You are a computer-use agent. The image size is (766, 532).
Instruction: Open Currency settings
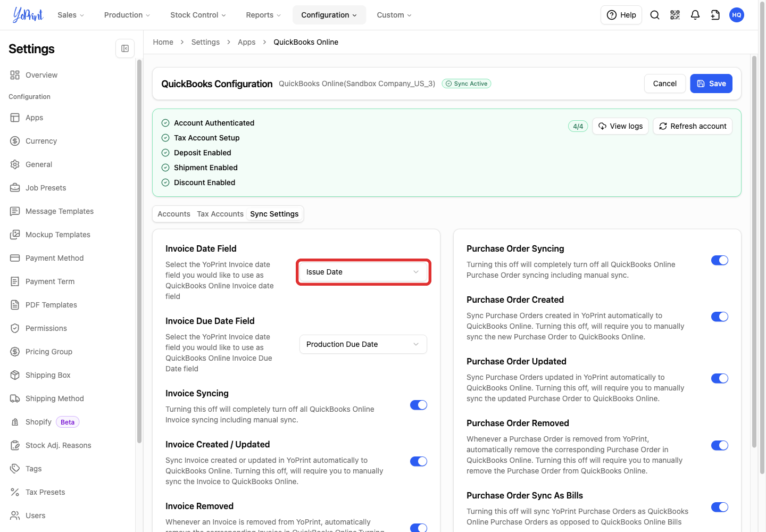(x=41, y=141)
